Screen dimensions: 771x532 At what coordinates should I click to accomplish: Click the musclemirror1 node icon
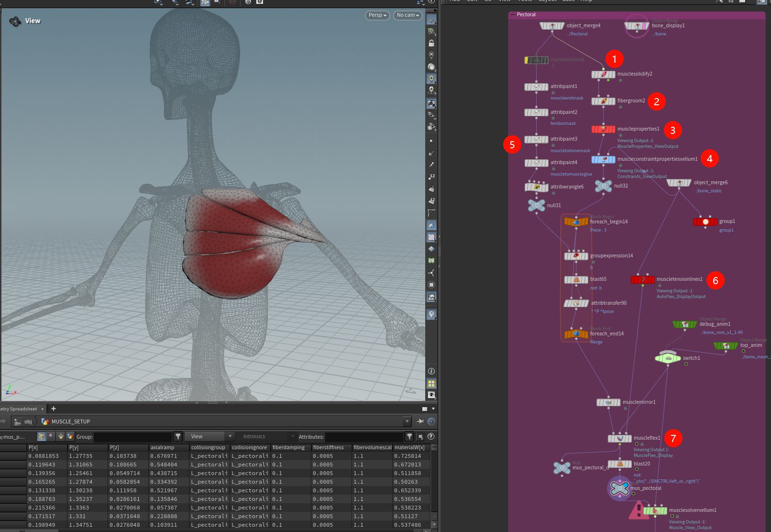pos(608,402)
